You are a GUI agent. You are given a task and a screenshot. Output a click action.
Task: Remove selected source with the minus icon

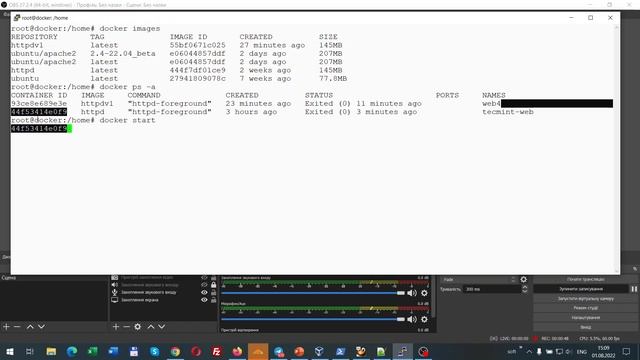127,327
